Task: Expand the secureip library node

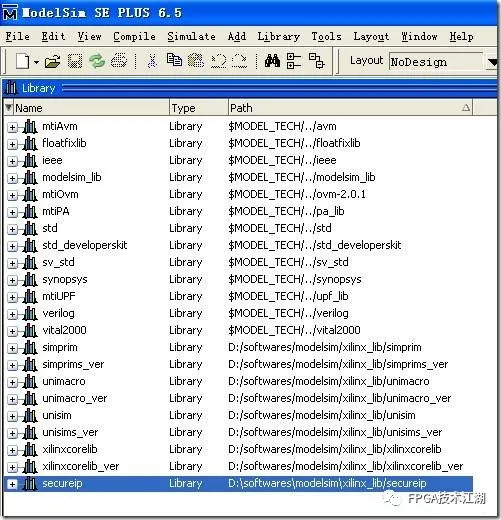Action: [x=12, y=485]
